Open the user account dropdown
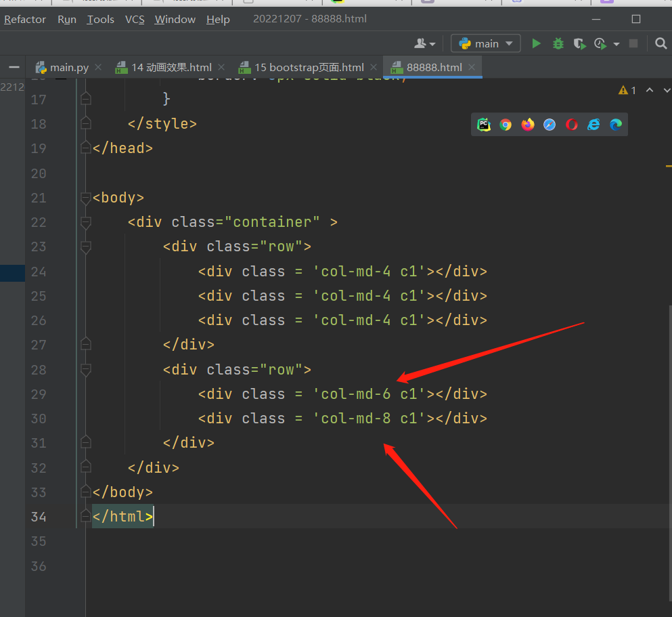Screen dimensions: 672x617 point(425,43)
